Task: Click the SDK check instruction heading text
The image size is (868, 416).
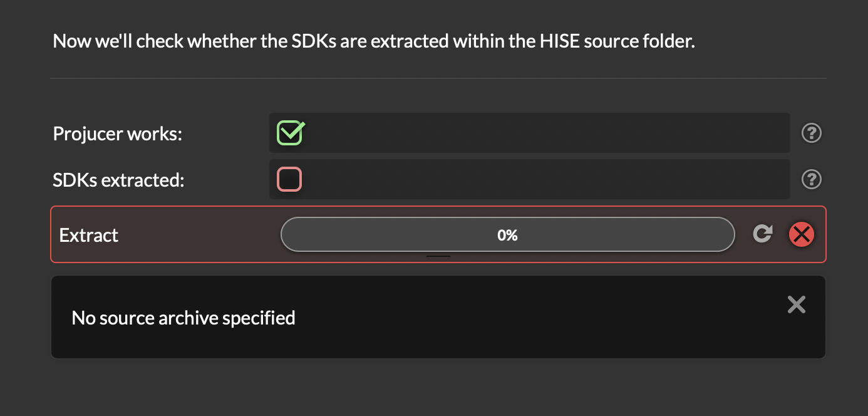Action: coord(374,42)
